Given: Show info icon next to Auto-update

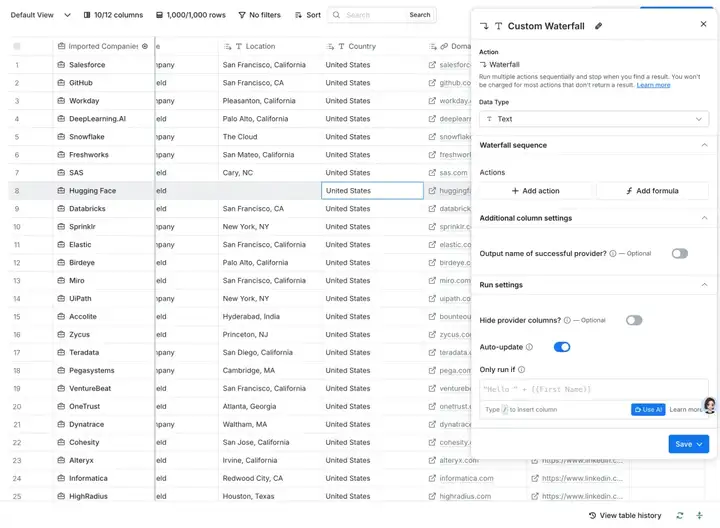Looking at the screenshot, I should (x=529, y=347).
